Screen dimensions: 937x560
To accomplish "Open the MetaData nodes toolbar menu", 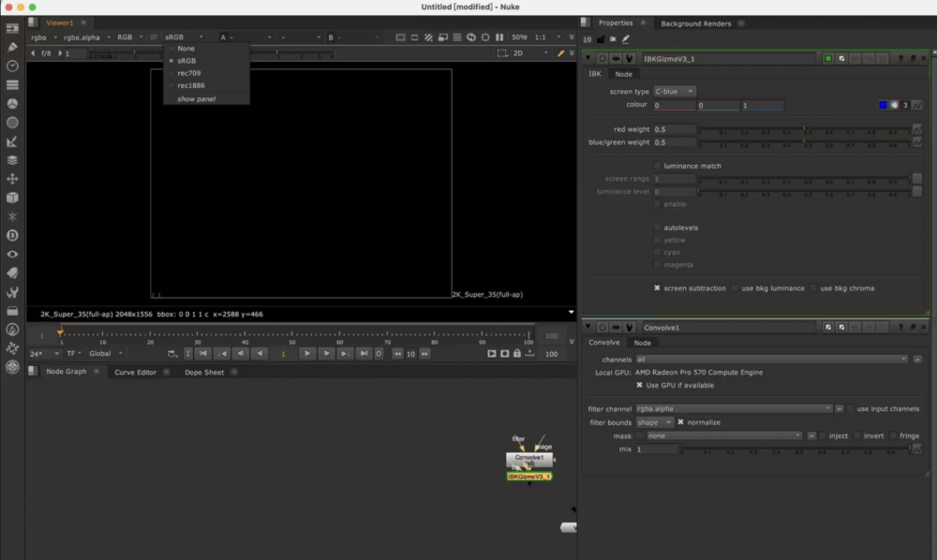I will 12,273.
